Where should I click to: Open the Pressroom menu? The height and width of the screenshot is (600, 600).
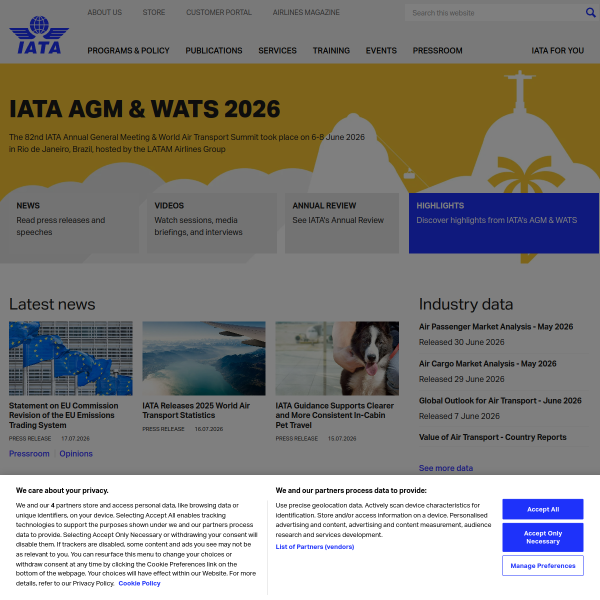pos(437,51)
